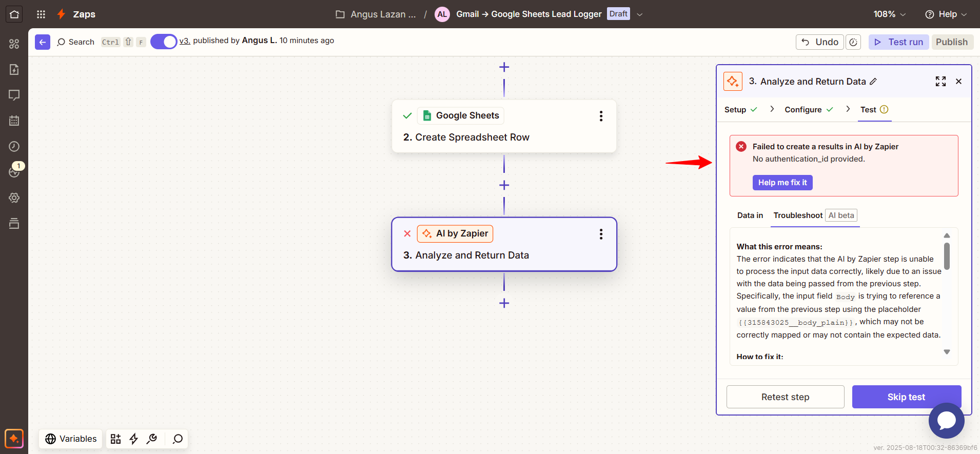Start a Test run
The height and width of the screenshot is (454, 980).
[x=898, y=42]
